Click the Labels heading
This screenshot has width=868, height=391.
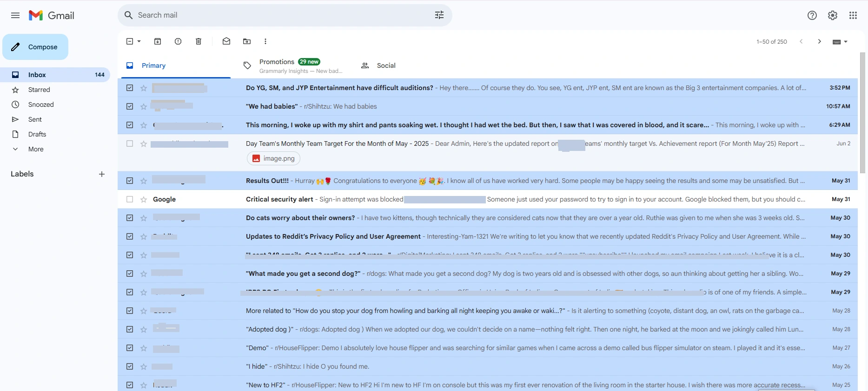tap(22, 174)
